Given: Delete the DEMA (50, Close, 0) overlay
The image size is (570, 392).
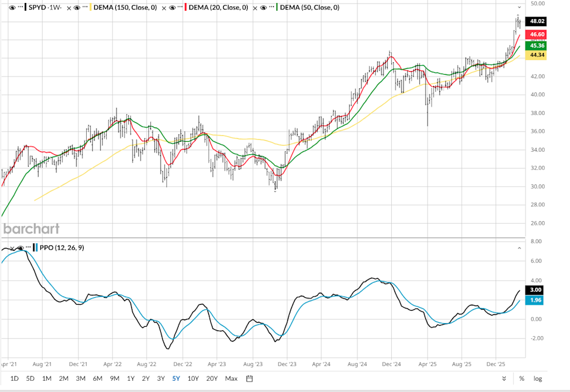Looking at the screenshot, I should tap(255, 8).
